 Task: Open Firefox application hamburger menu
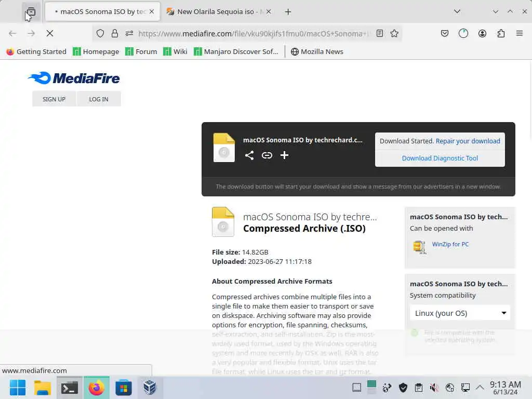[520, 33]
